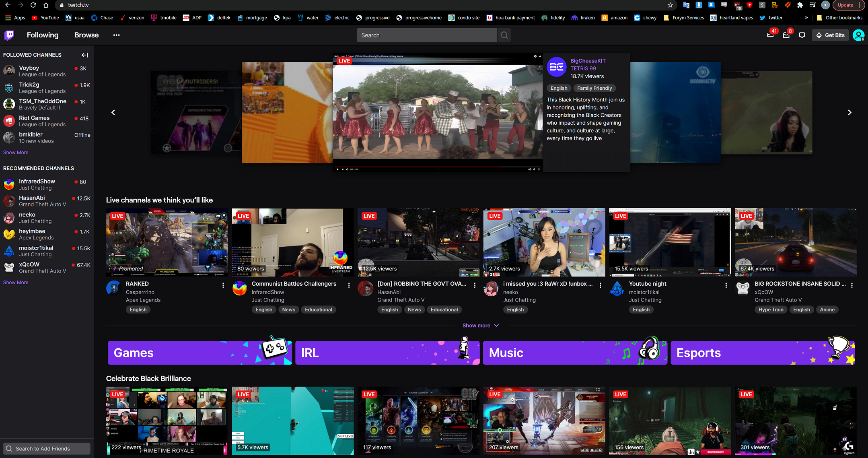Image resolution: width=868 pixels, height=458 pixels.
Task: Open the notifications bell with 41 alerts
Action: point(770,35)
